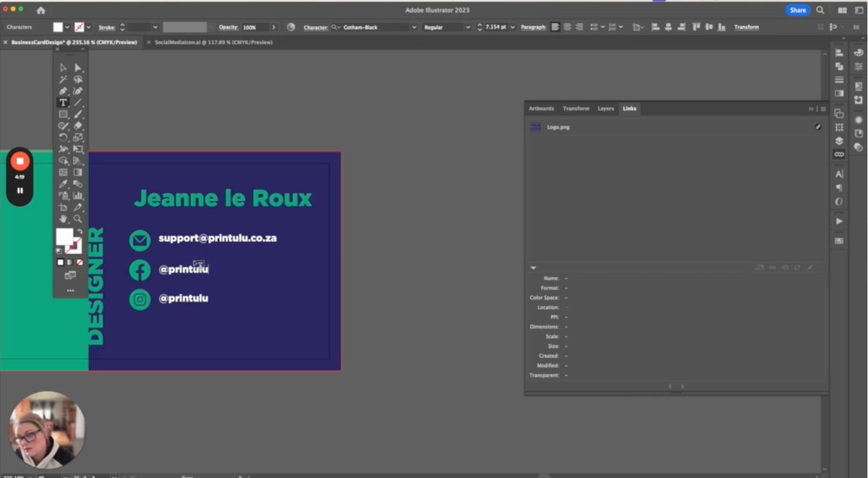Select the Rotate tool
Screen dimensions: 868x478
click(x=63, y=137)
